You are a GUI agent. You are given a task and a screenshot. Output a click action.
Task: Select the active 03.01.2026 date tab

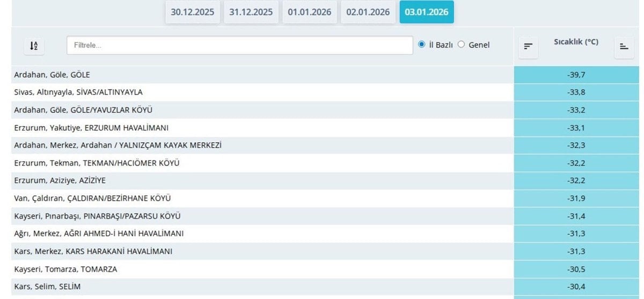coord(426,12)
